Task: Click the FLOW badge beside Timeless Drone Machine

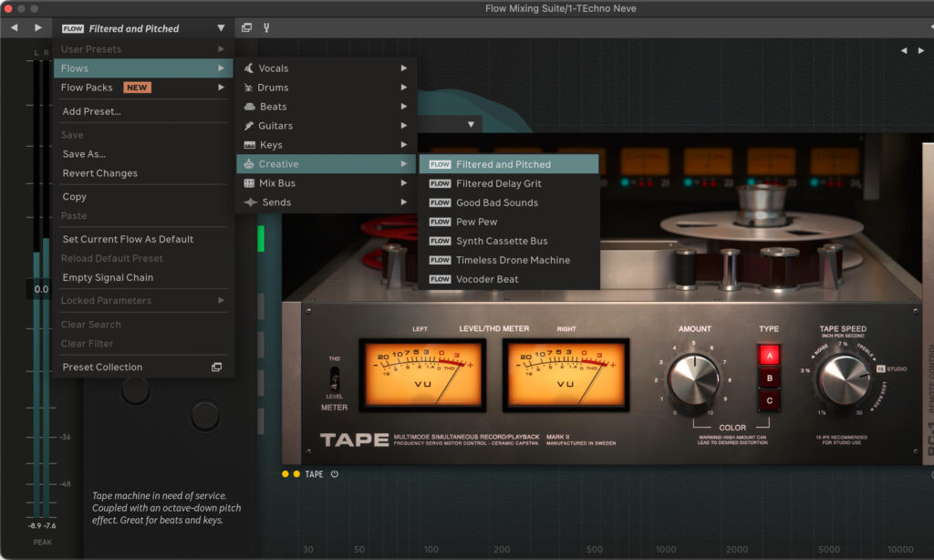Action: (440, 260)
